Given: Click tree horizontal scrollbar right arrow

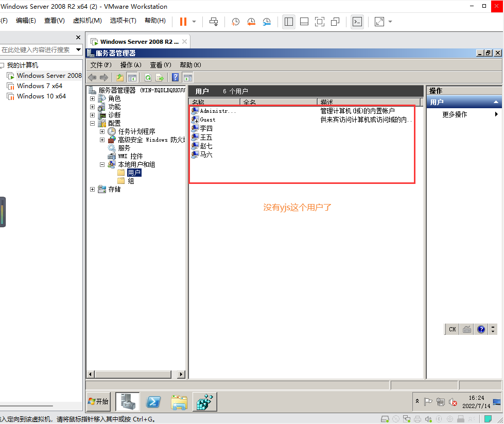Looking at the screenshot, I should 181,374.
